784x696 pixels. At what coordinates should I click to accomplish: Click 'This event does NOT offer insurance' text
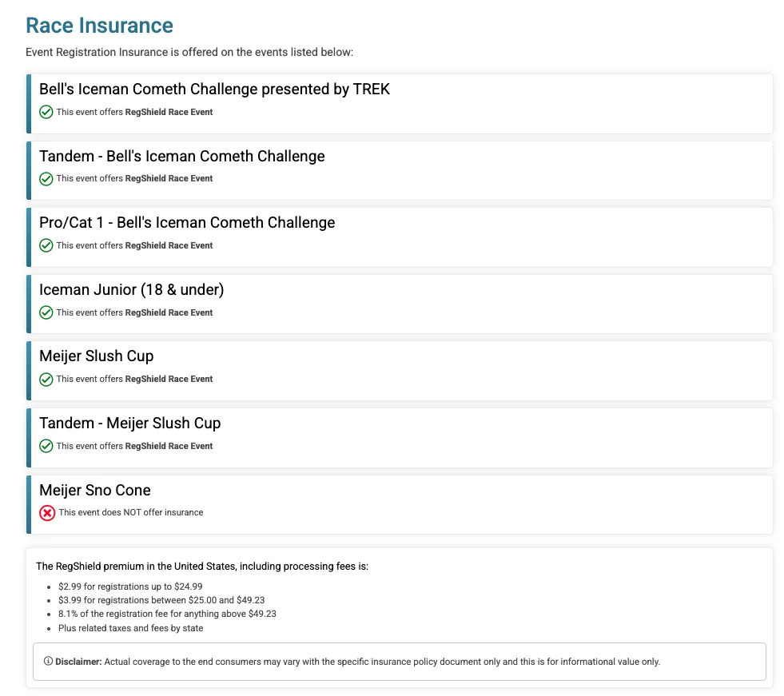pos(131,512)
